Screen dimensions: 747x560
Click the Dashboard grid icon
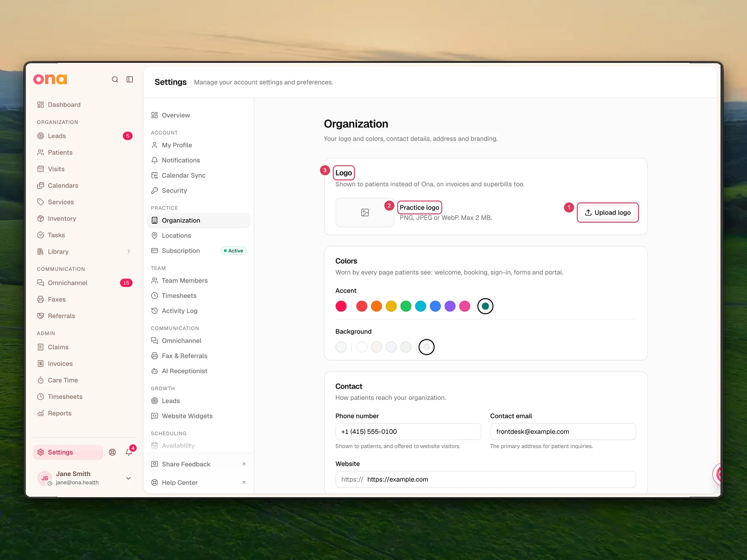pyautogui.click(x=40, y=105)
